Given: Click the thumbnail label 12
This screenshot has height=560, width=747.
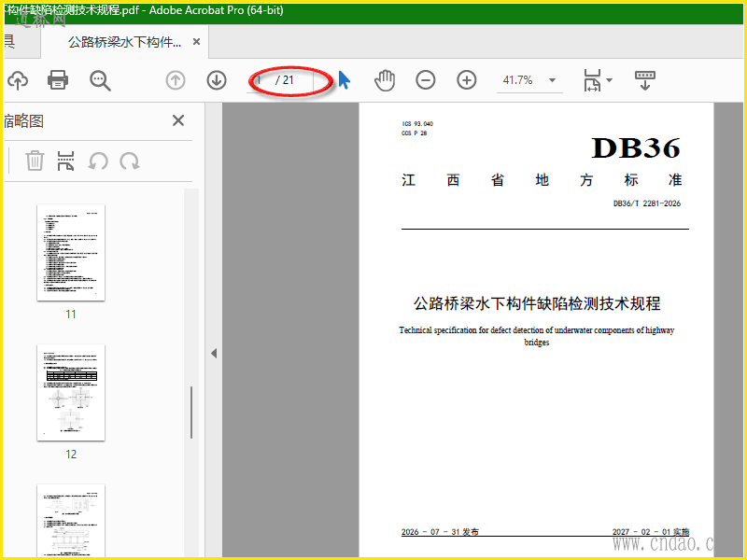Looking at the screenshot, I should [x=71, y=454].
